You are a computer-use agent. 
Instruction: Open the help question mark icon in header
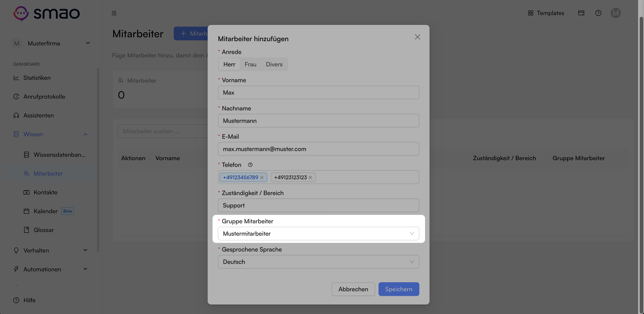pos(598,13)
